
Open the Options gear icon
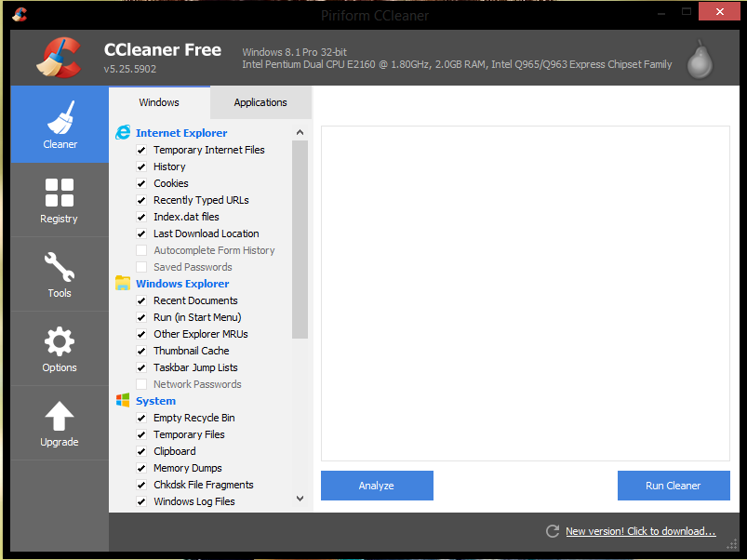[x=60, y=341]
